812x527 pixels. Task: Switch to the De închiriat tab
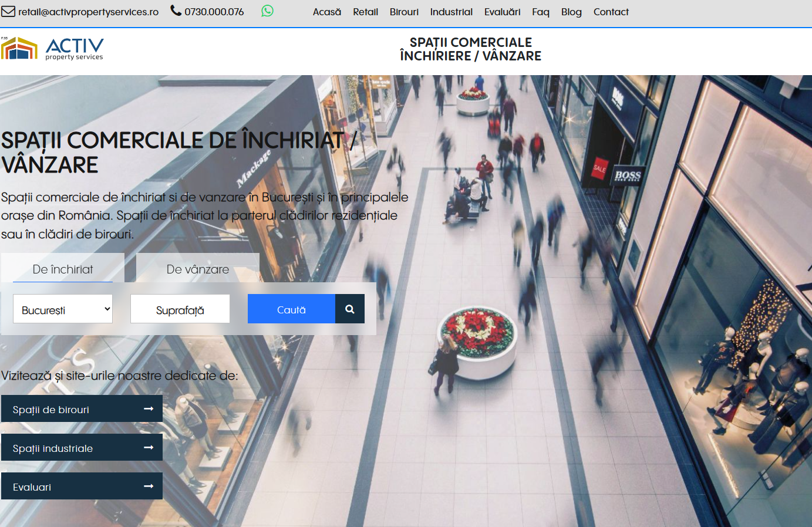(62, 269)
